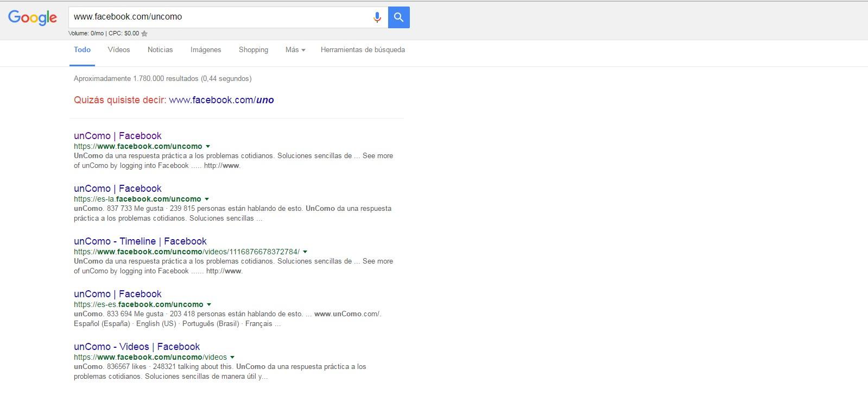Click the suggested www.facebook.com/uno correction link
The image size is (868, 394).
coord(221,100)
